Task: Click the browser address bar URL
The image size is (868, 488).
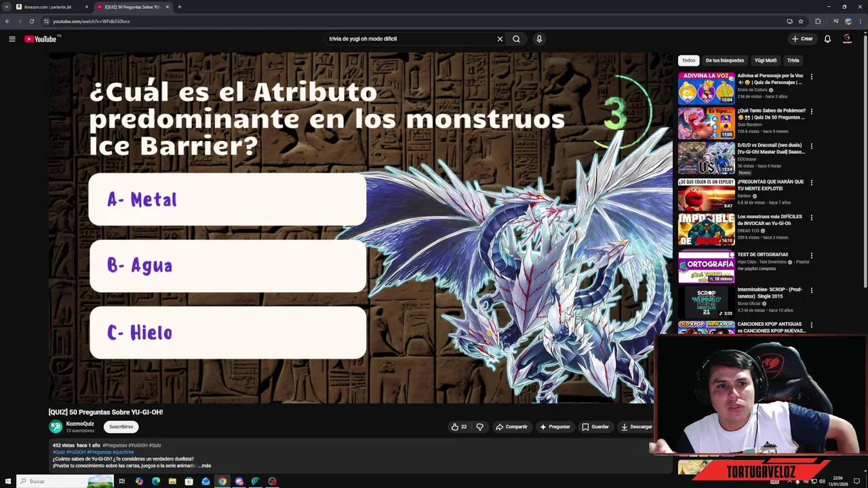Action: click(92, 21)
